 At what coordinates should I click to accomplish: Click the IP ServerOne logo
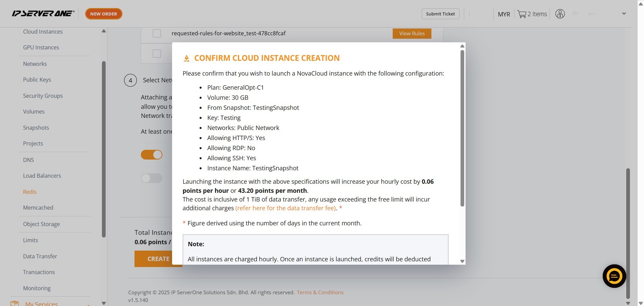(x=43, y=13)
